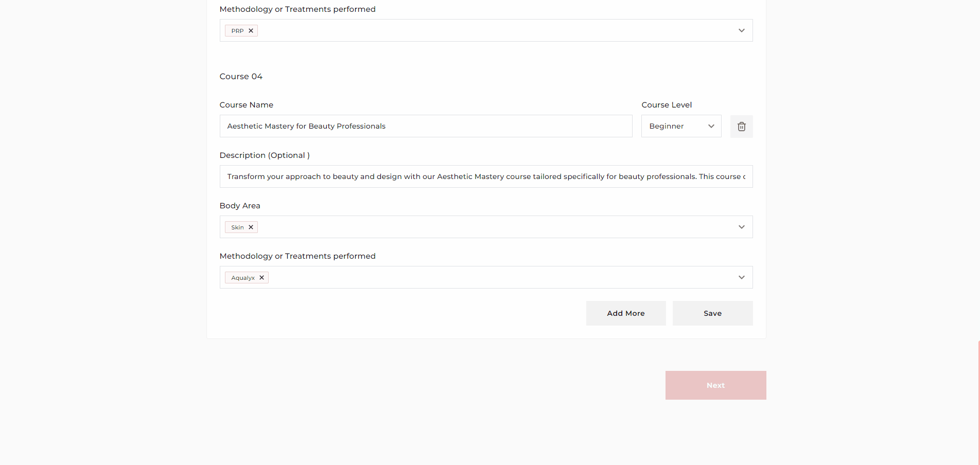Click the Description (Optional) label

pos(265,155)
